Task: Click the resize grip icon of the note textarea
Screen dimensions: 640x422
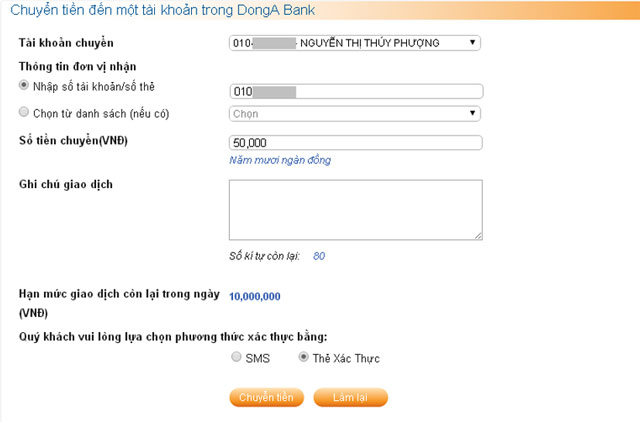Action: 478,236
